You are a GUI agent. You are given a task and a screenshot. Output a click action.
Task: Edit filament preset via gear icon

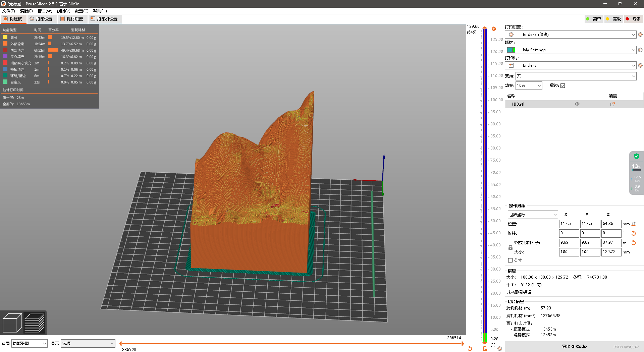click(640, 50)
